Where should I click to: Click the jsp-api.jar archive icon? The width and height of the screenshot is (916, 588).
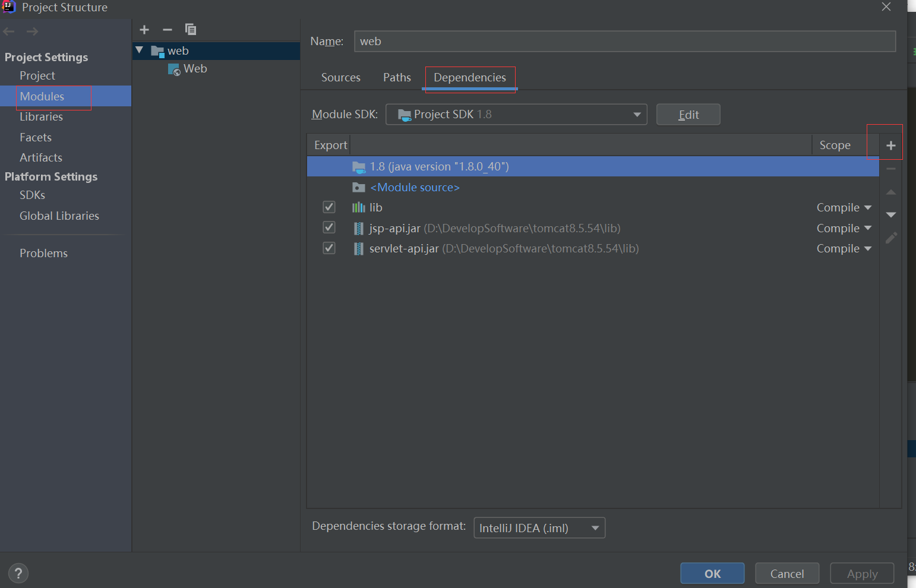point(359,228)
